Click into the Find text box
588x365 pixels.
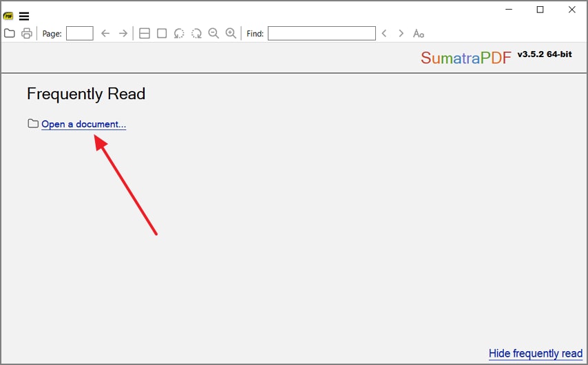[322, 33]
